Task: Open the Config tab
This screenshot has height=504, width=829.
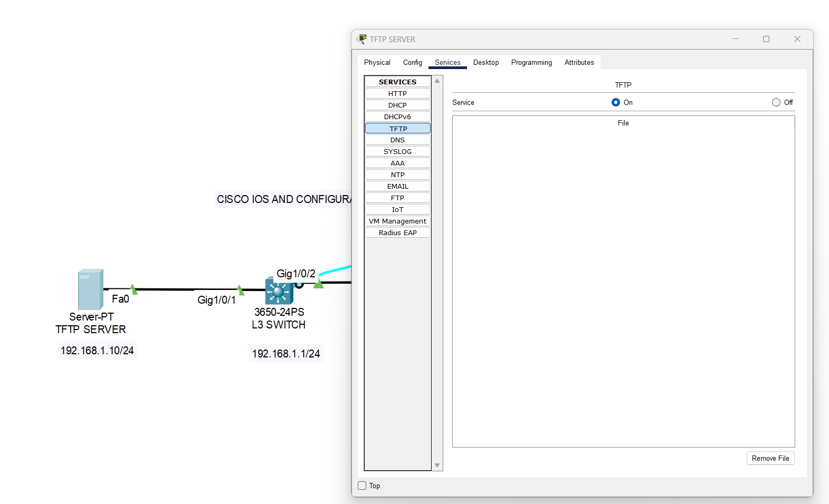Action: pos(412,62)
